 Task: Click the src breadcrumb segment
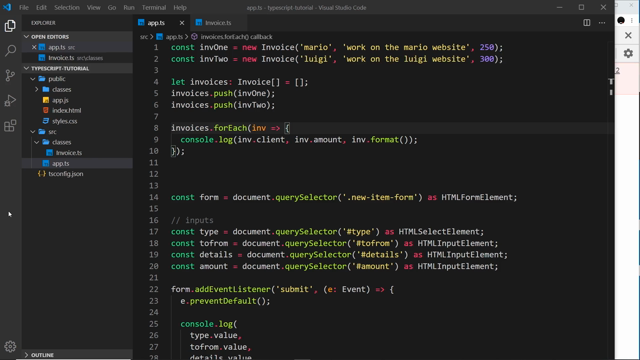144,37
